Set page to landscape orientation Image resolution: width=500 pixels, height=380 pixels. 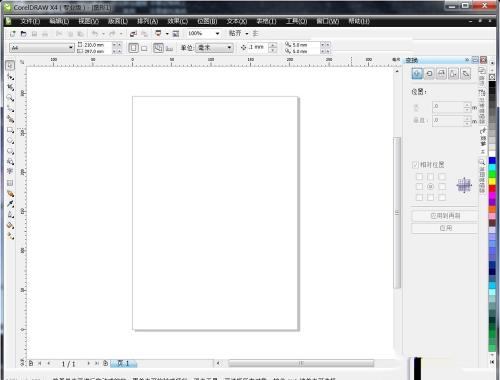(x=144, y=48)
